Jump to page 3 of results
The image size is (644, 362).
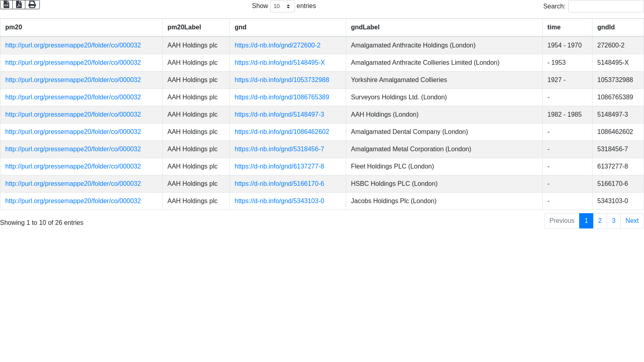(x=613, y=221)
